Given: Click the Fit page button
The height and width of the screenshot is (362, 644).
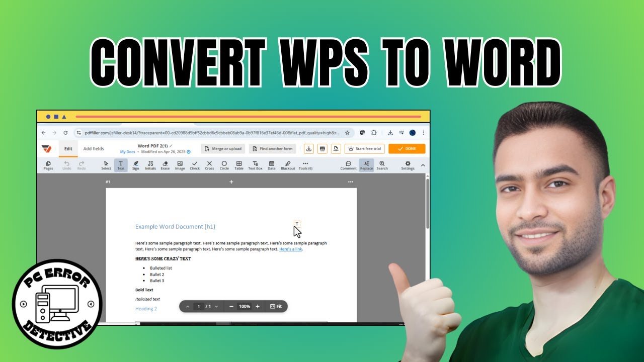Looking at the screenshot, I should (276, 306).
